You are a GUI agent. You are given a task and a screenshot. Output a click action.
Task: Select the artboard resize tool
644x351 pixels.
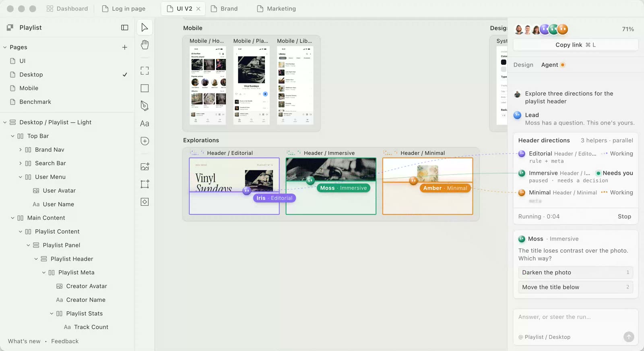click(144, 184)
